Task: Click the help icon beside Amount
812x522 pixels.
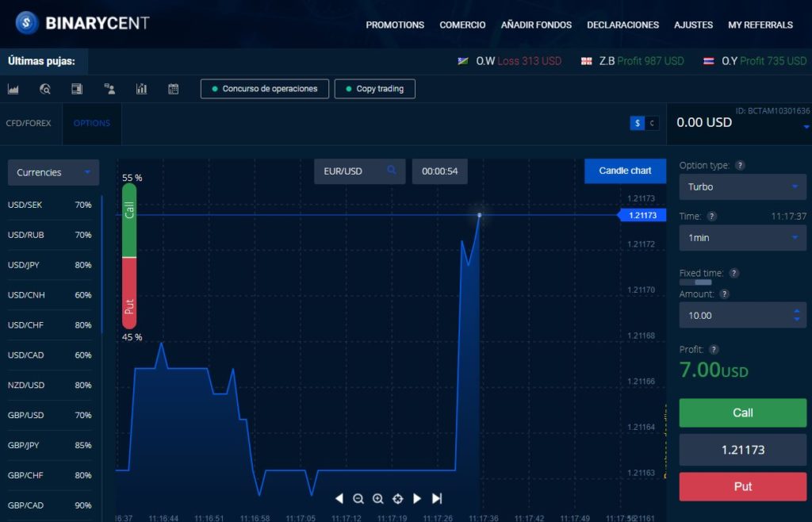Action: tap(725, 294)
